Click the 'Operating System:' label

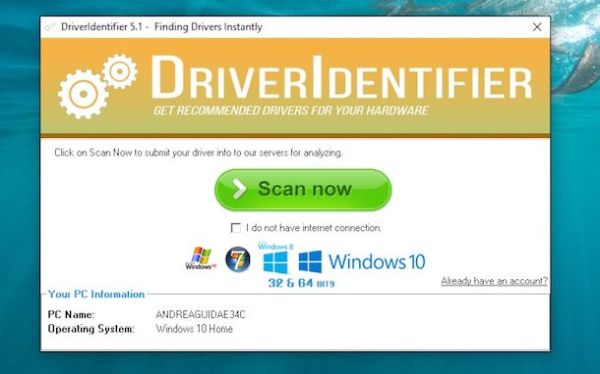[91, 329]
